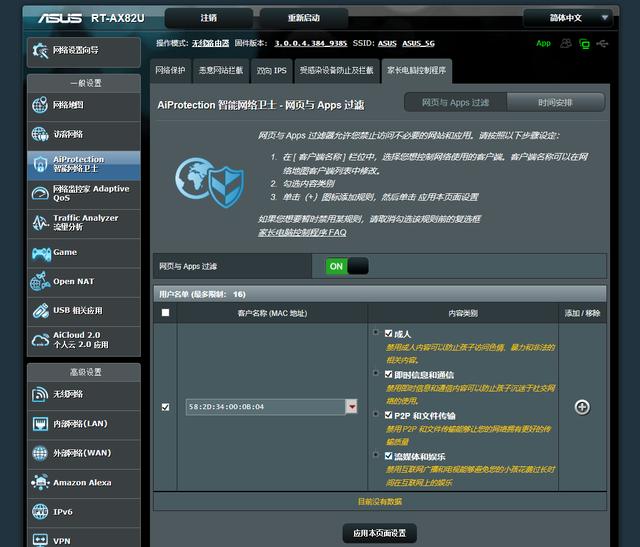Click the 无线路由器 operation mode link

point(211,43)
